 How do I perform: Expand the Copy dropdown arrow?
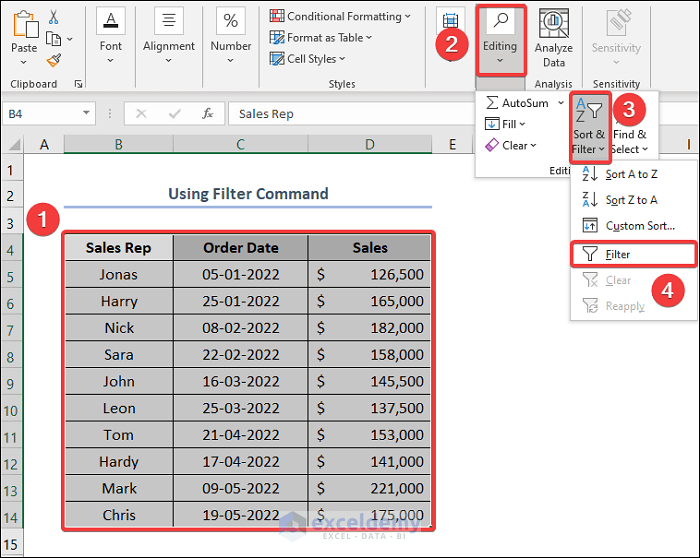coord(70,39)
